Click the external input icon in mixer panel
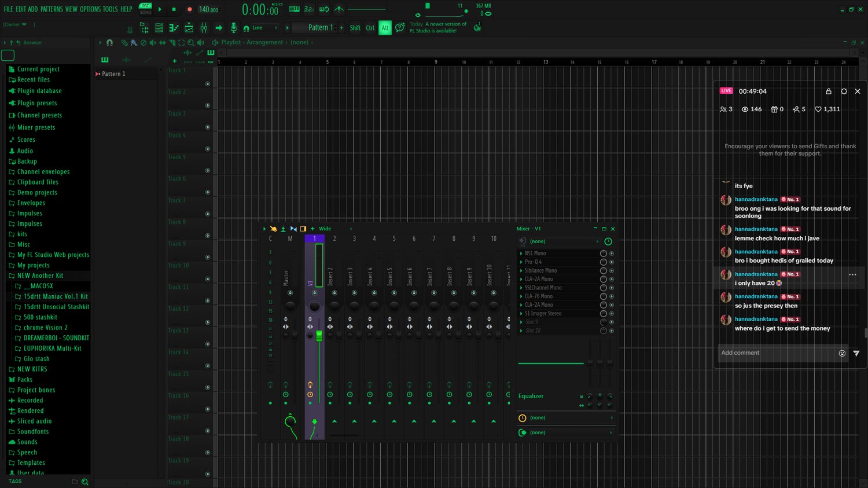The width and height of the screenshot is (868, 488). 523,241
